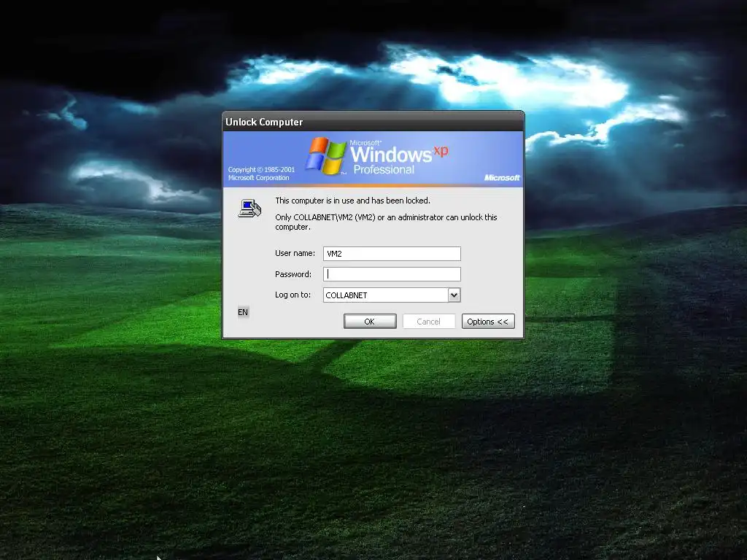The image size is (747, 560).
Task: Collapse dialog with Options << button
Action: coord(488,322)
